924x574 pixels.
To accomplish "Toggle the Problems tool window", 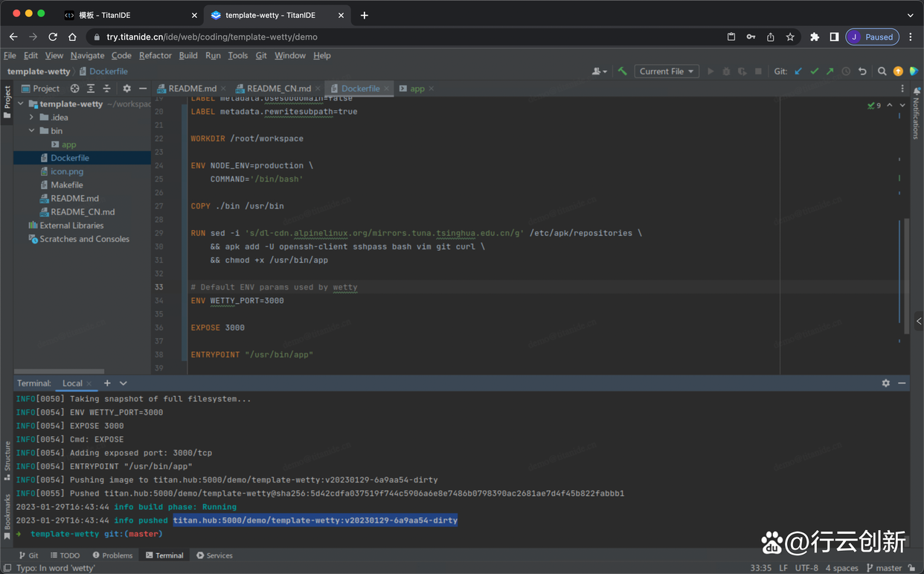I will click(112, 555).
